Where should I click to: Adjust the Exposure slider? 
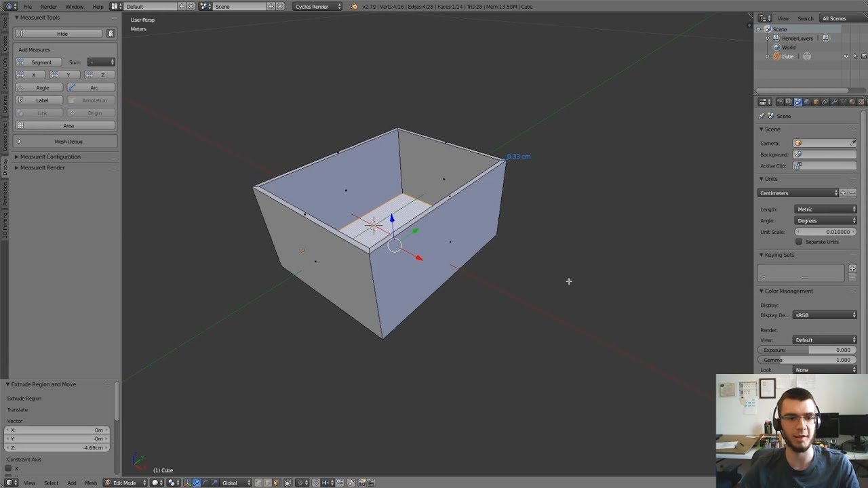[x=807, y=350]
